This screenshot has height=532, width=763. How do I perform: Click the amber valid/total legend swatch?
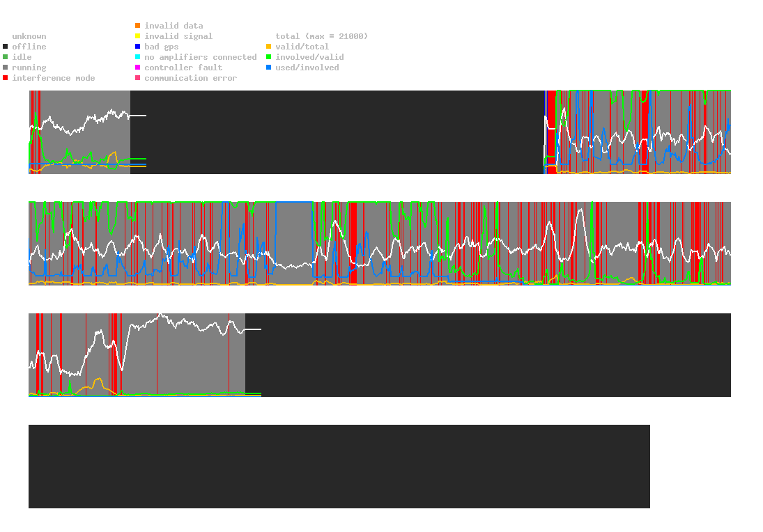coord(268,47)
